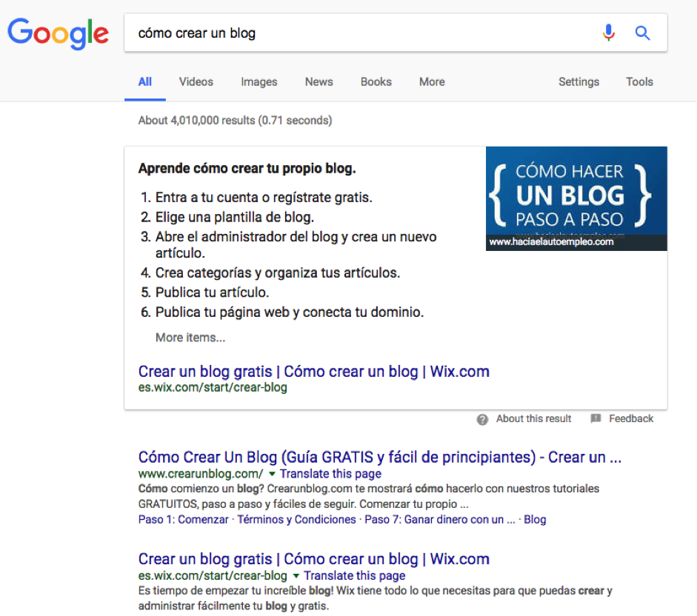Open search Settings
The image size is (697, 616).
(578, 82)
